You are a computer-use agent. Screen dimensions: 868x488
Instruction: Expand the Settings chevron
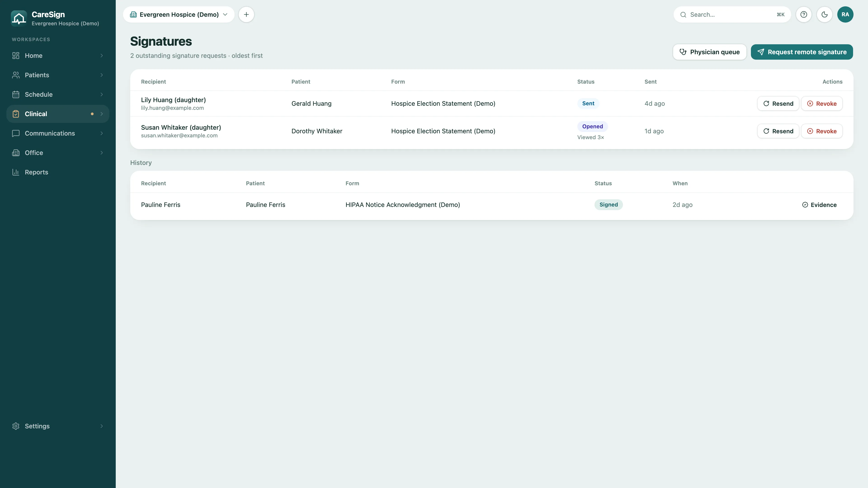coord(102,426)
